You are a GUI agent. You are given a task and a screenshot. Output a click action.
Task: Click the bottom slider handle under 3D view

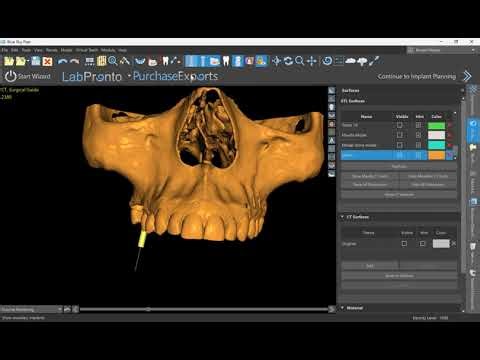(148, 309)
